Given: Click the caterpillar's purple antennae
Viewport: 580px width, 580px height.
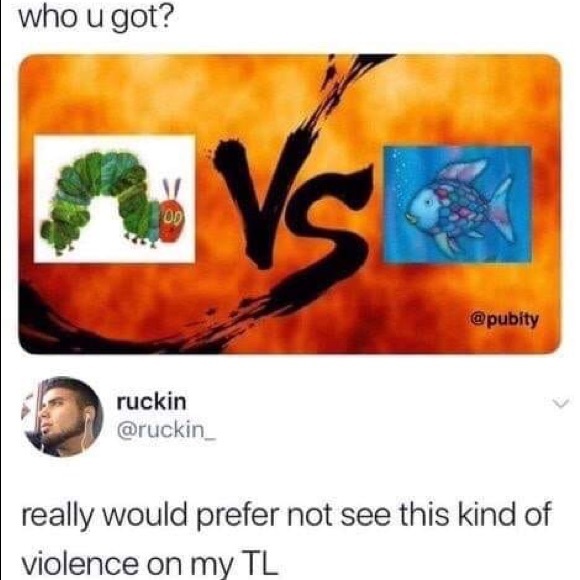Looking at the screenshot, I should (172, 189).
